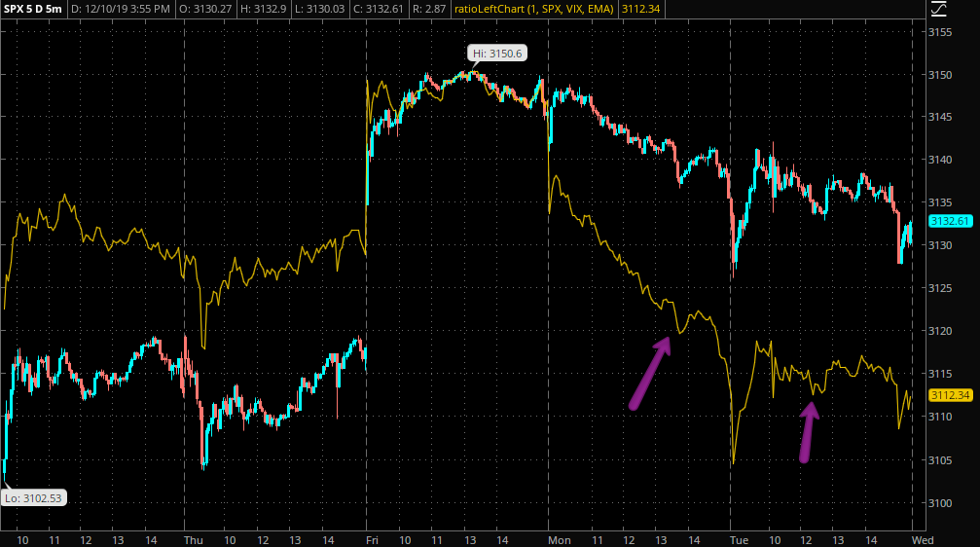
Task: Click the Thu label on time axis
Action: (194, 540)
